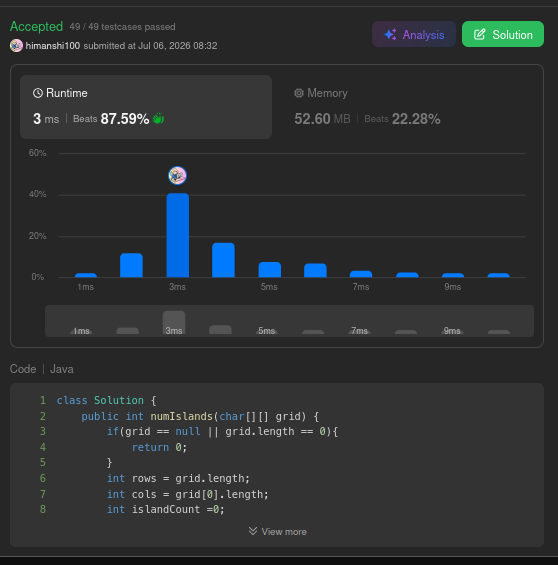The width and height of the screenshot is (558, 565).
Task: Open himanshi100 user profile link
Action: 53,46
